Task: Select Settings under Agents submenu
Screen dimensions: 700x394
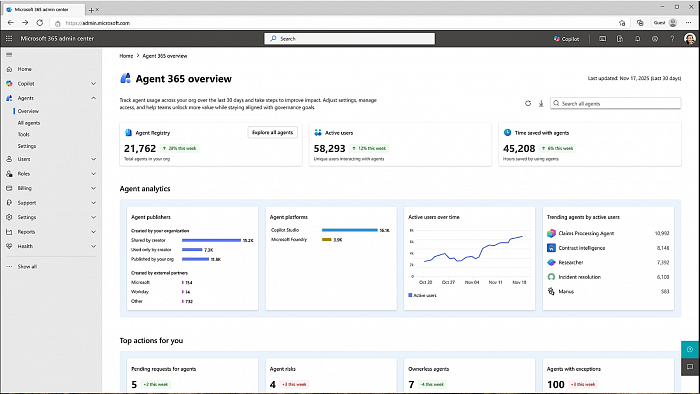Action: click(27, 146)
